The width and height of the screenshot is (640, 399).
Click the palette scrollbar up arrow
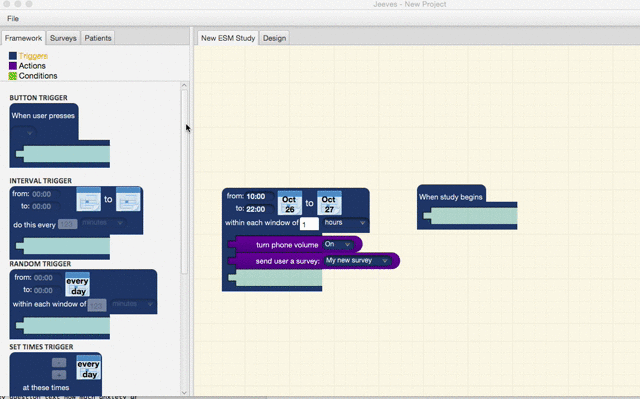[x=184, y=85]
